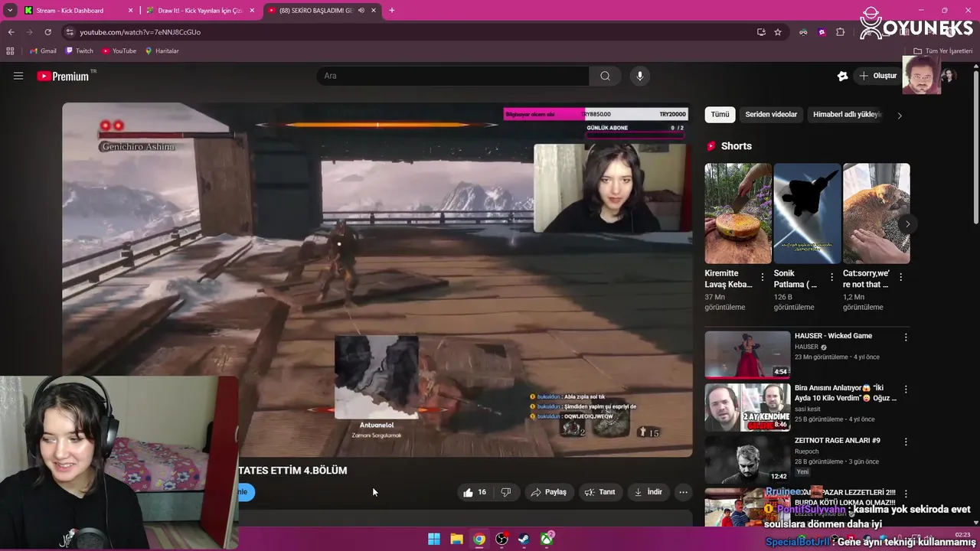The image size is (980, 551).
Task: Like the video with the thumbs-up icon
Action: (475, 492)
